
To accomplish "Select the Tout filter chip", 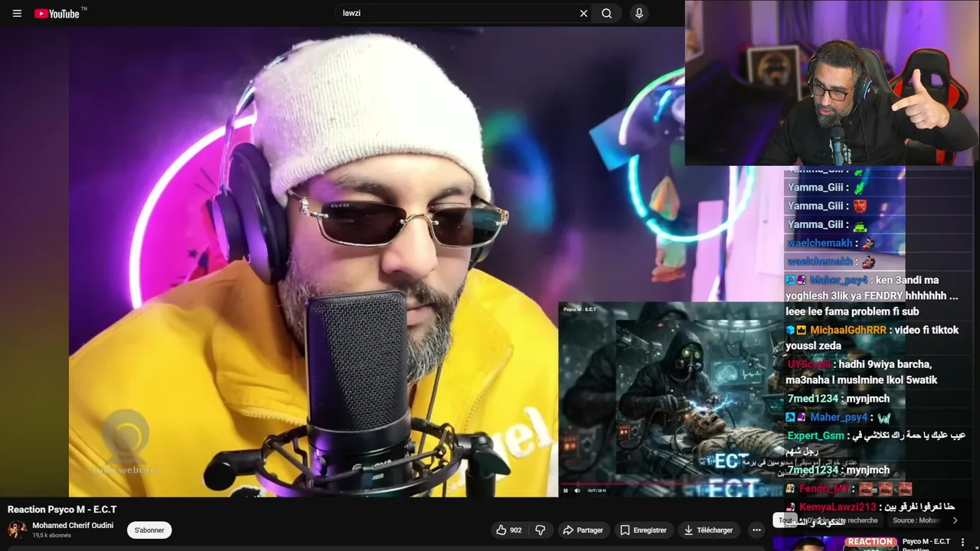I will point(785,520).
